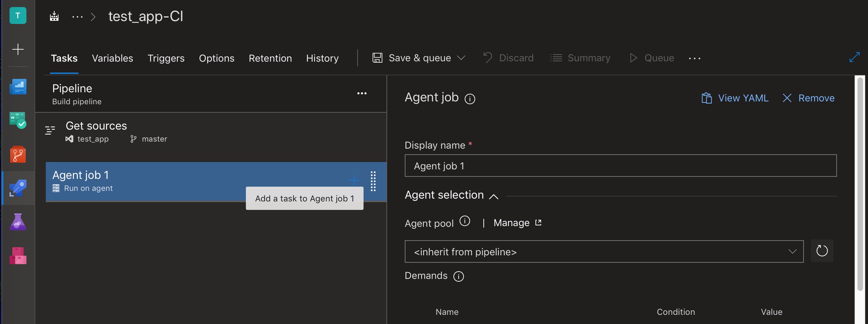Add a task with Agent job 1 plus icon
The width and height of the screenshot is (868, 324).
354,181
